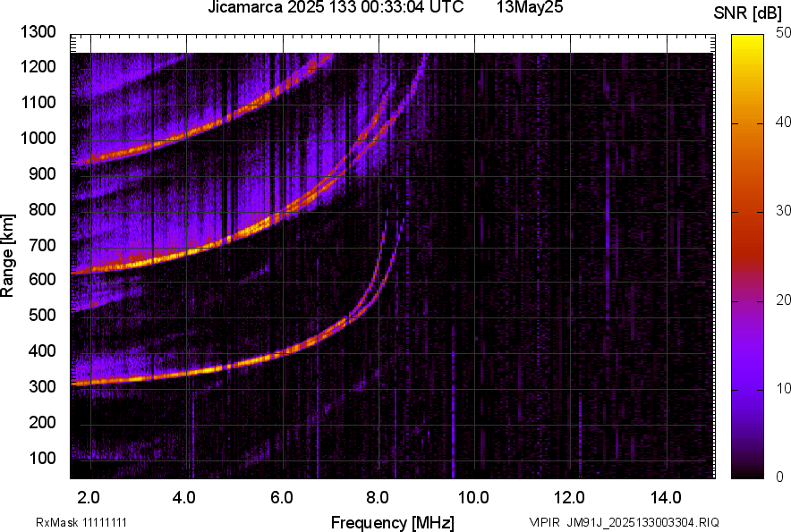Click the range tick label '700'
Image resolution: width=791 pixels, height=532 pixels.
[x=42, y=245]
